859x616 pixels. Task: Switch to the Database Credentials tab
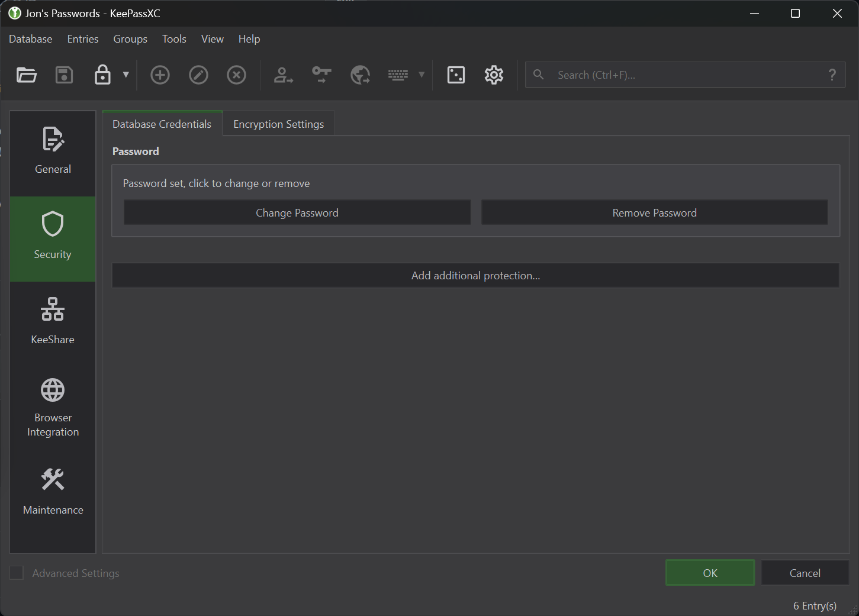[x=162, y=124]
